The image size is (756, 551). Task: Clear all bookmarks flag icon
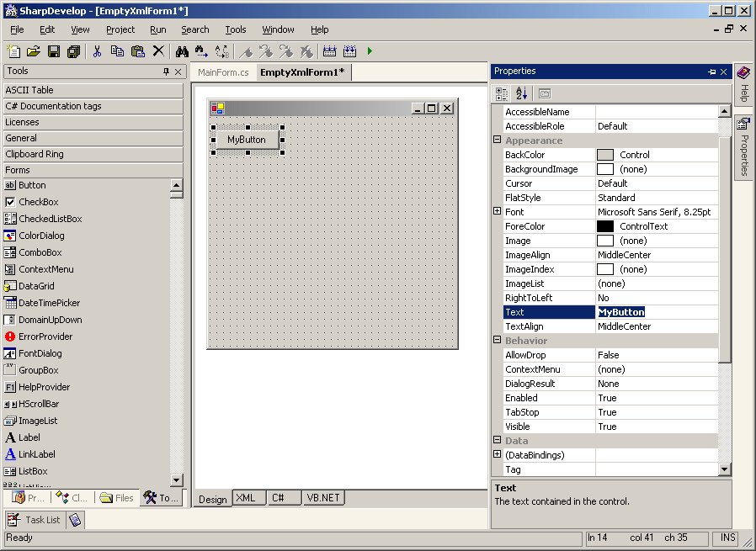tap(306, 51)
